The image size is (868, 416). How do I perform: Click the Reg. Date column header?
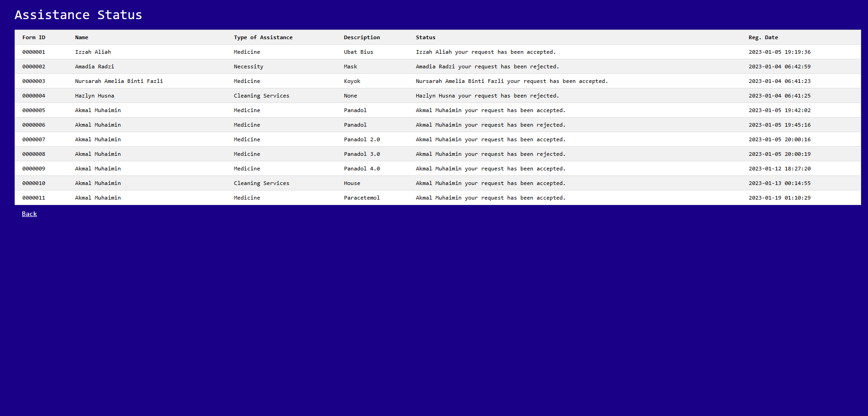(763, 37)
